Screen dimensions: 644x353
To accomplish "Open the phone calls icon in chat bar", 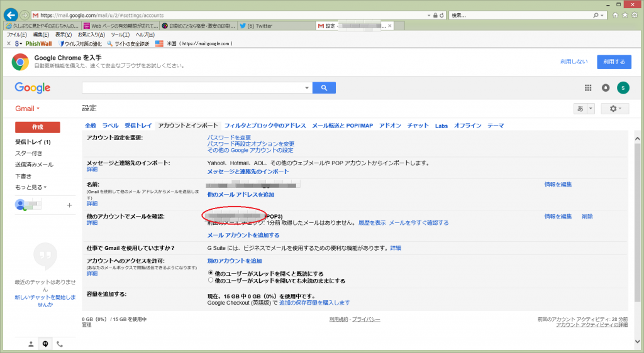I will click(x=60, y=344).
